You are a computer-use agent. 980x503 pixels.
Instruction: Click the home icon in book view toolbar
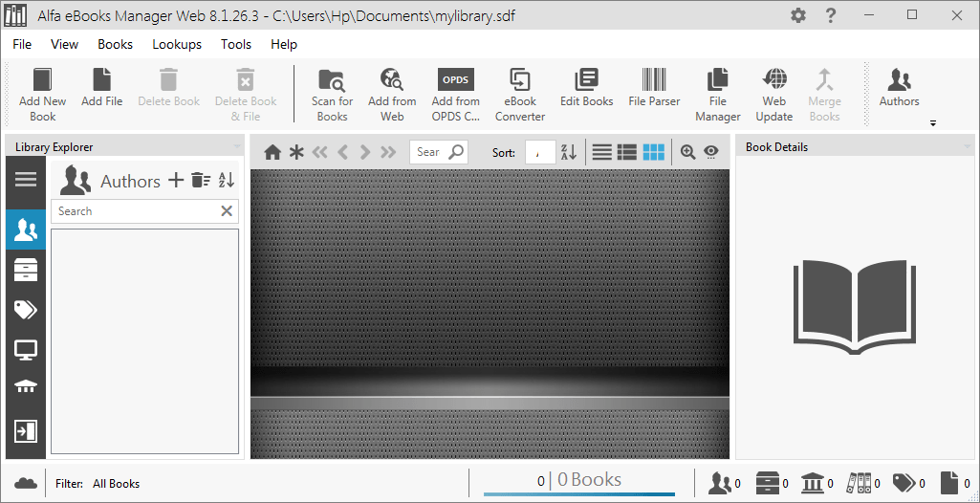click(x=272, y=152)
